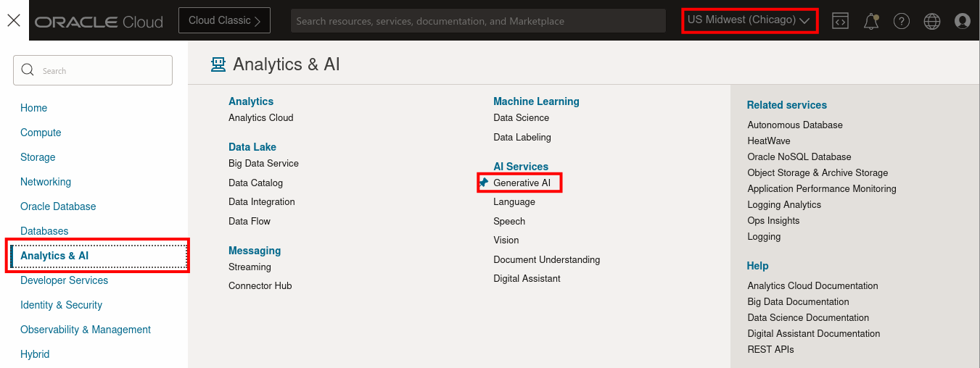Open Logging Analytics link
This screenshot has height=368, width=980.
784,204
